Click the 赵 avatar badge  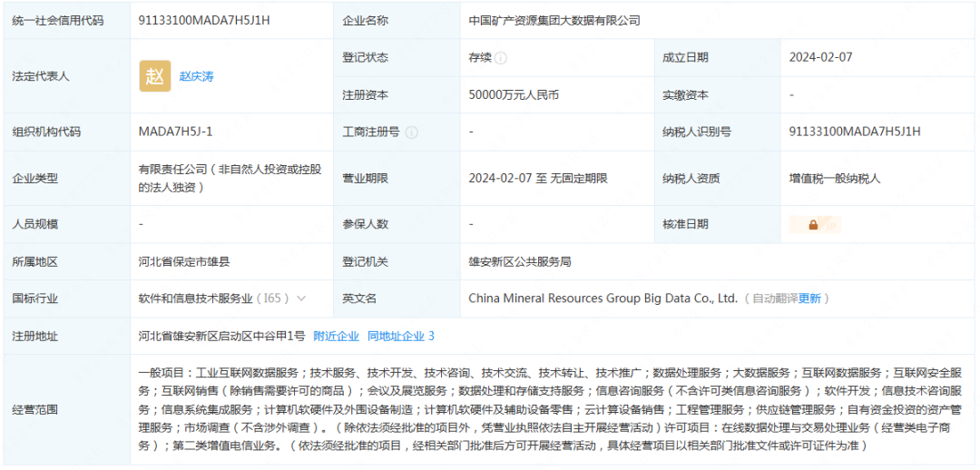[x=155, y=76]
